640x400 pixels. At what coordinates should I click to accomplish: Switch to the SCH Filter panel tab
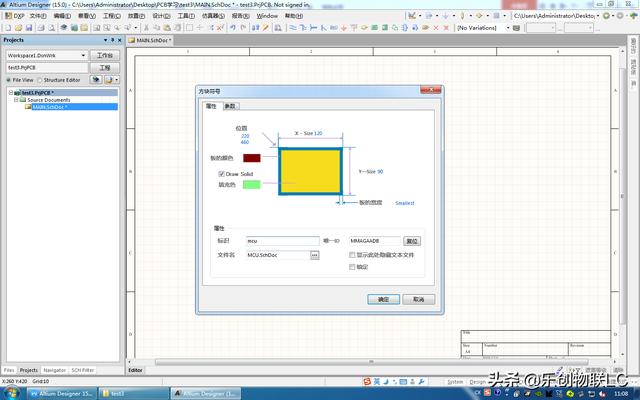click(82, 370)
